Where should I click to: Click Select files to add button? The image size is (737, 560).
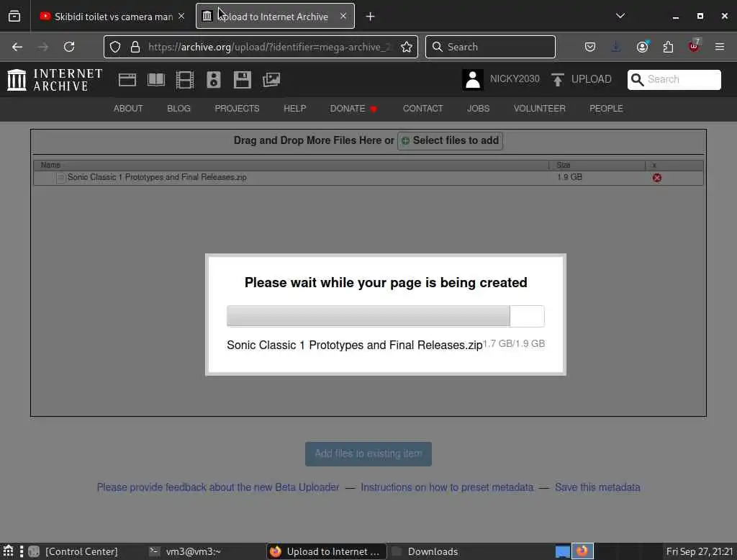[x=451, y=140]
